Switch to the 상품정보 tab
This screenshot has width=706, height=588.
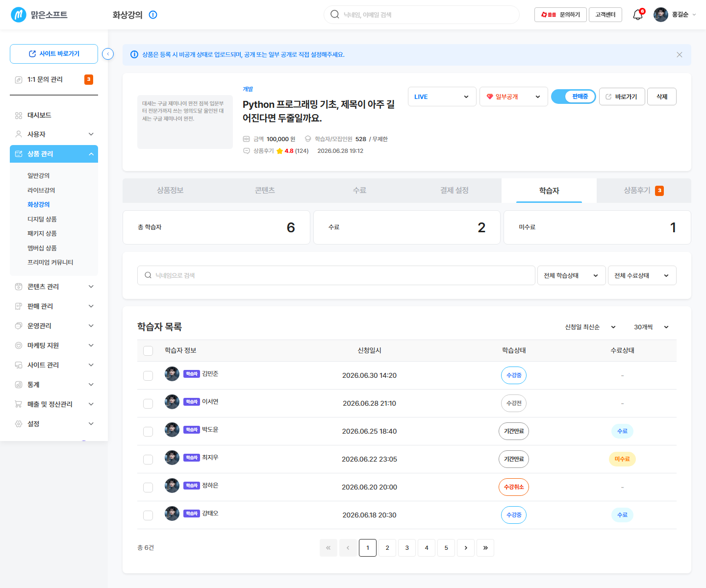(x=170, y=190)
